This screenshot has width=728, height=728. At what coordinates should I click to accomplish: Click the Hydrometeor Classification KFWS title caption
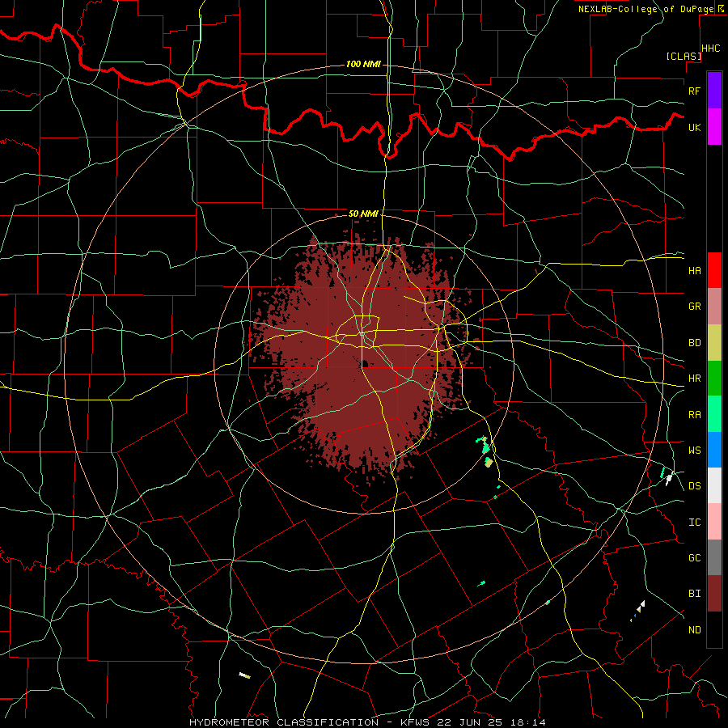click(x=367, y=722)
